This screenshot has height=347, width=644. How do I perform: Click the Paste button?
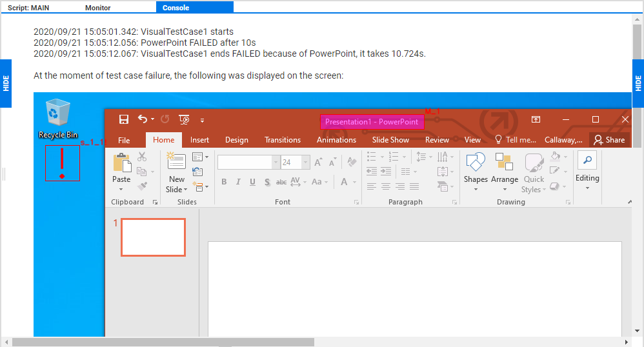point(121,172)
